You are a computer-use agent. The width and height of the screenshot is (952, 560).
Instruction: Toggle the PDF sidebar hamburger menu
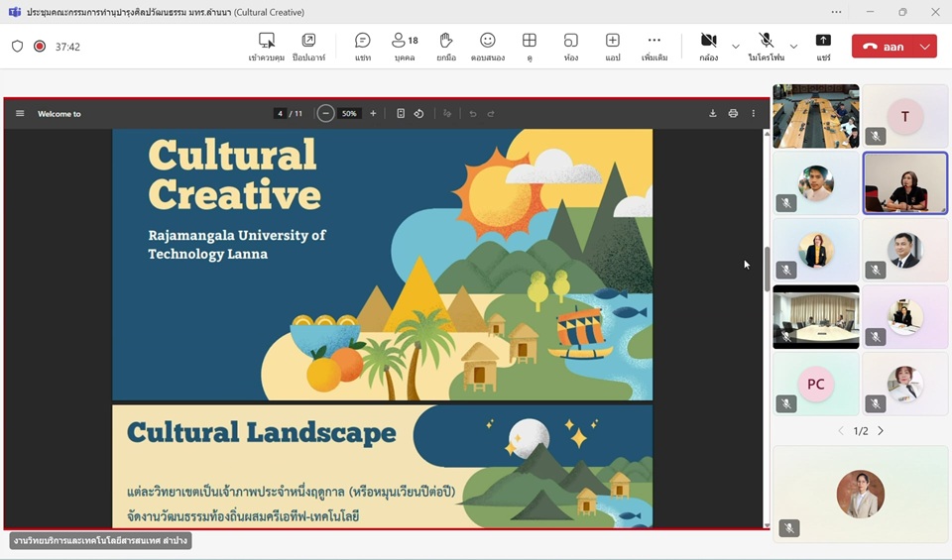20,114
